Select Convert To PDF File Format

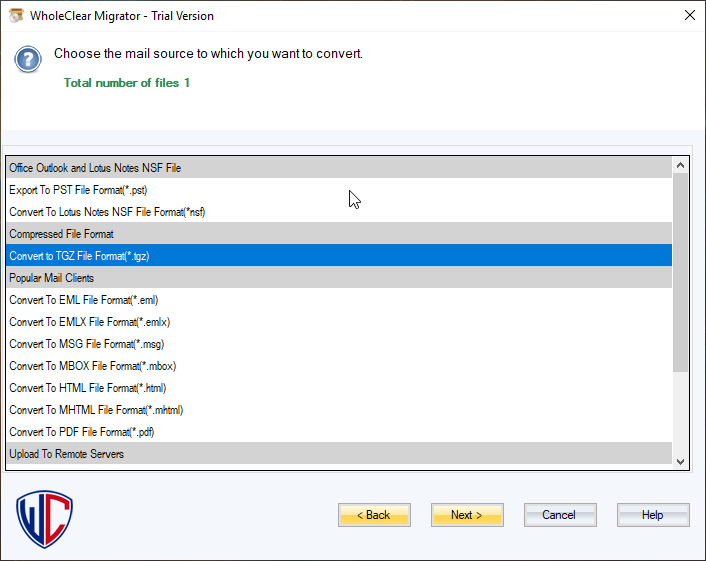point(339,432)
